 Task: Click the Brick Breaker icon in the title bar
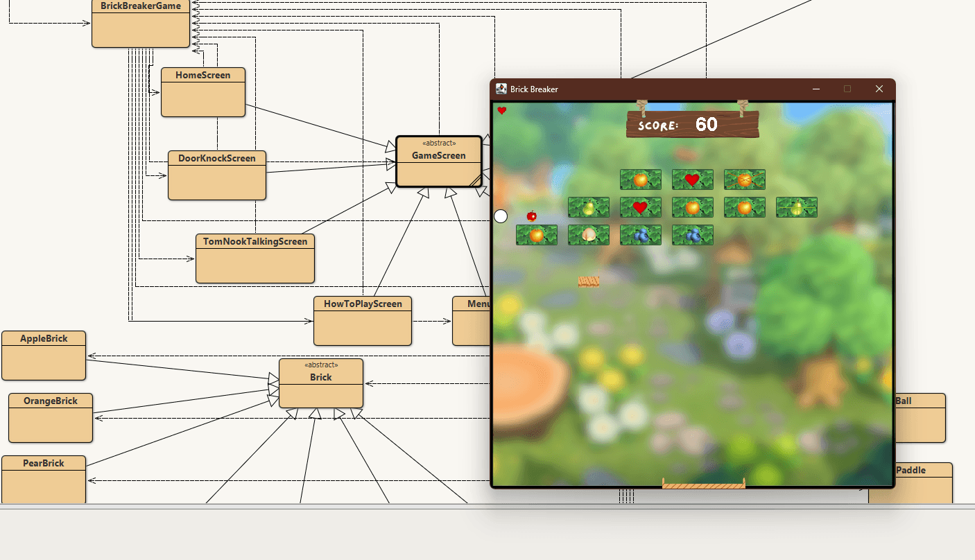501,89
